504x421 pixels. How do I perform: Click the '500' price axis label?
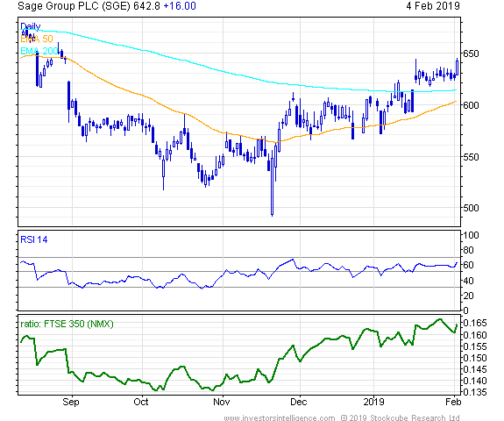(471, 208)
